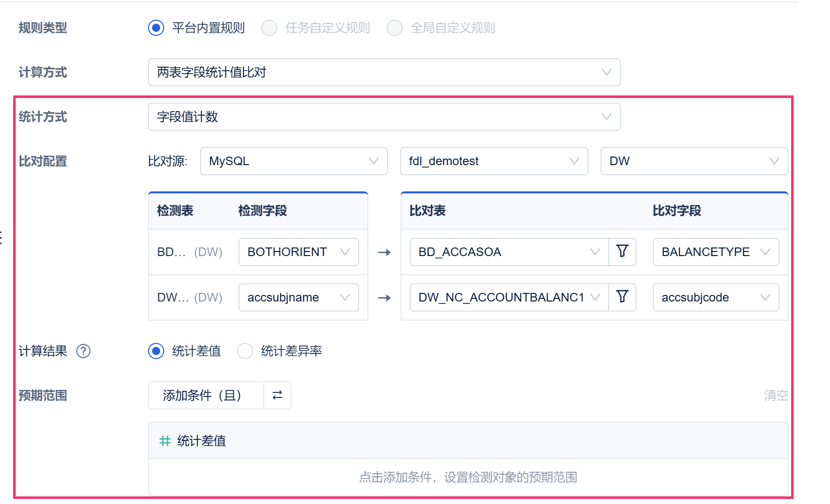Click 清空 to clear conditions
Viewport: 830px width, 504px height.
click(776, 395)
